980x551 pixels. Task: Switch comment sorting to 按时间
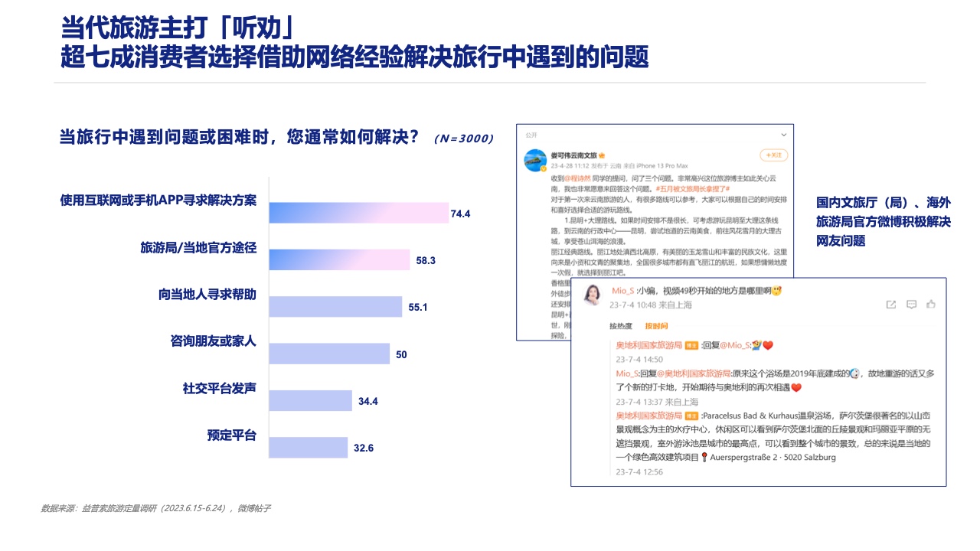coord(656,326)
